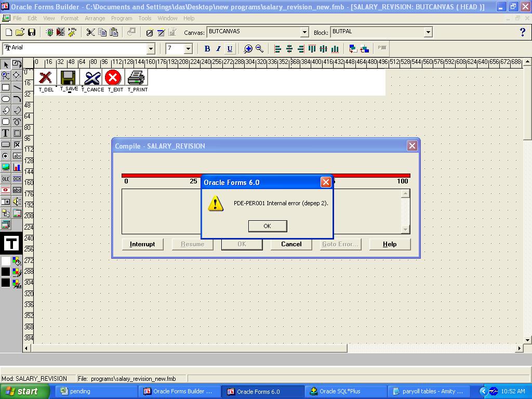Click the Align Center toolbar icon

289,49
